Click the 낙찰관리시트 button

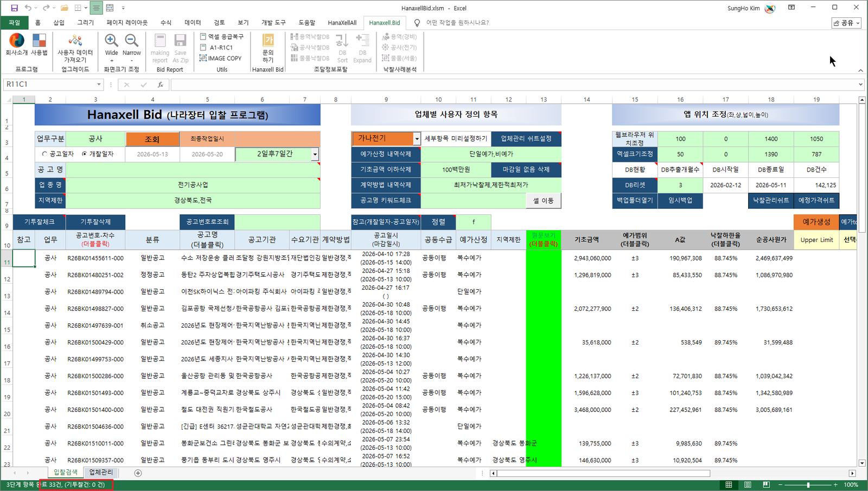click(x=771, y=200)
